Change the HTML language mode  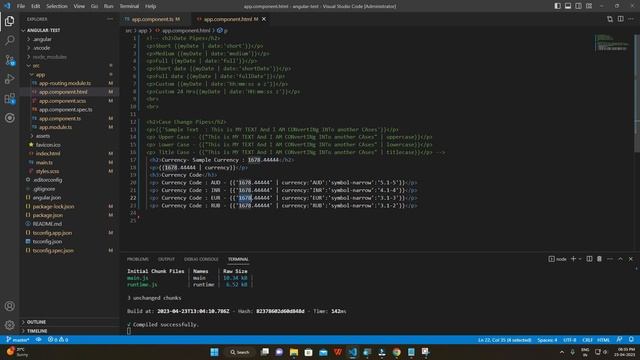603,340
